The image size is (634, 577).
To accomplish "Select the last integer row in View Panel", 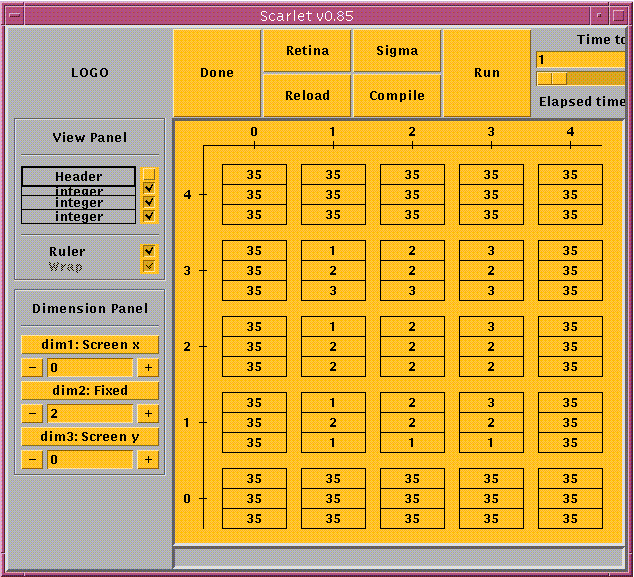I will (78, 217).
